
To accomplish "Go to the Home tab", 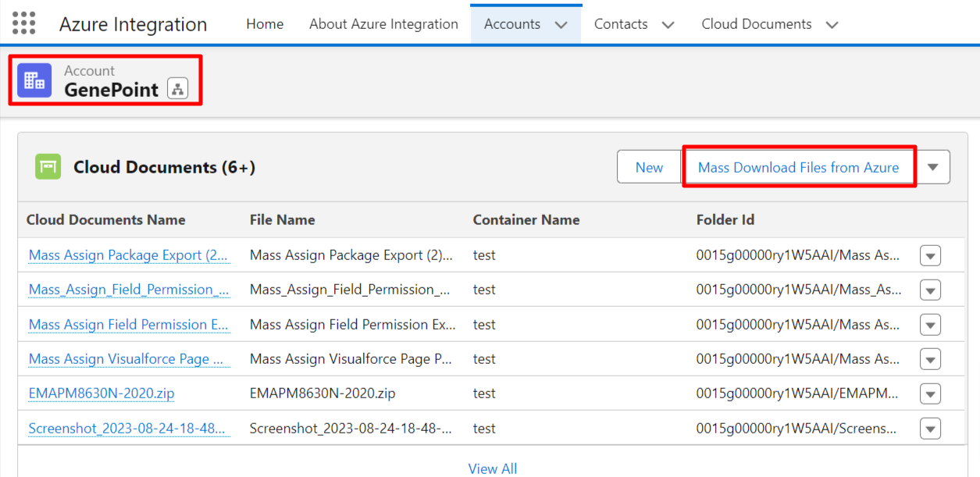I will [x=265, y=24].
